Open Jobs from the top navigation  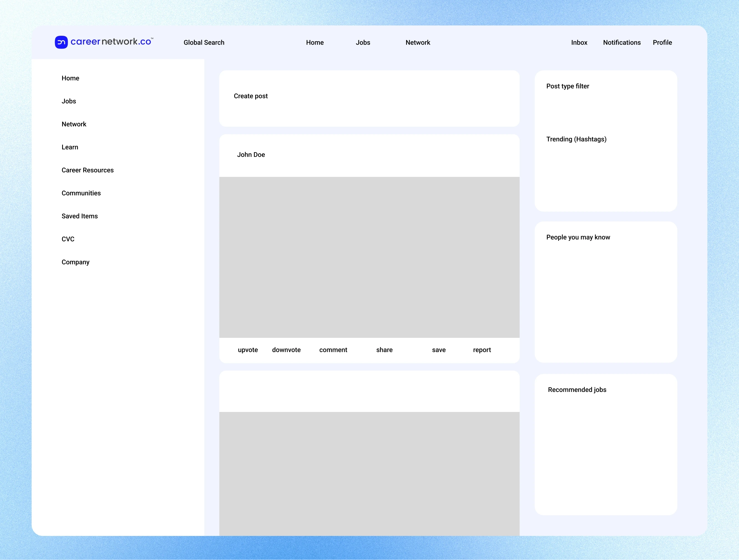(x=363, y=42)
